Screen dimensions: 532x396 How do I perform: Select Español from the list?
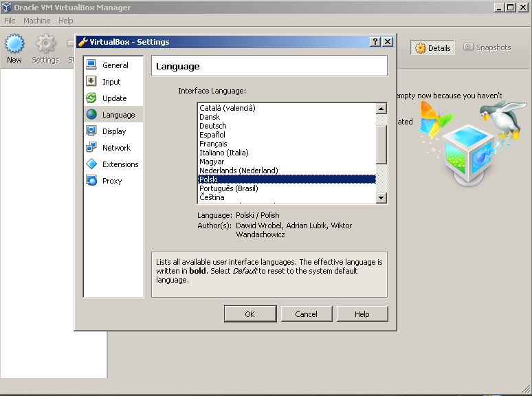[x=287, y=135]
